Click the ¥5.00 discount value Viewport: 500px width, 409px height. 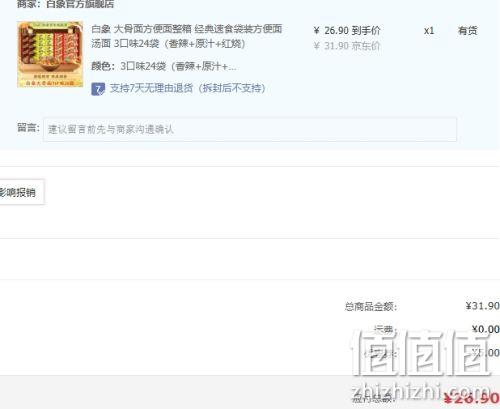click(x=486, y=352)
